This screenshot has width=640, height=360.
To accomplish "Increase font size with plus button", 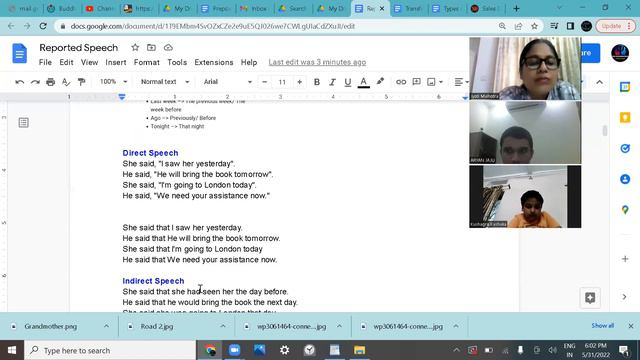I will click(x=300, y=82).
